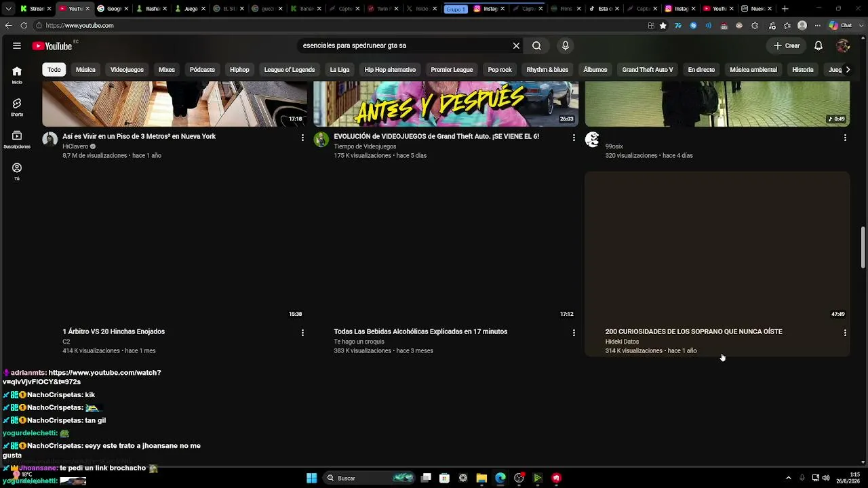
Task: Open Copilot Chat in the browser toolbar
Action: click(842, 25)
